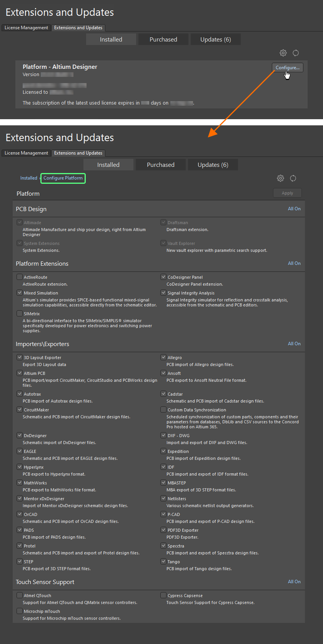Screen dimensions: 323x644
Task: Toggle the 3D Layout Exporter checkbox
Action: click(20, 357)
